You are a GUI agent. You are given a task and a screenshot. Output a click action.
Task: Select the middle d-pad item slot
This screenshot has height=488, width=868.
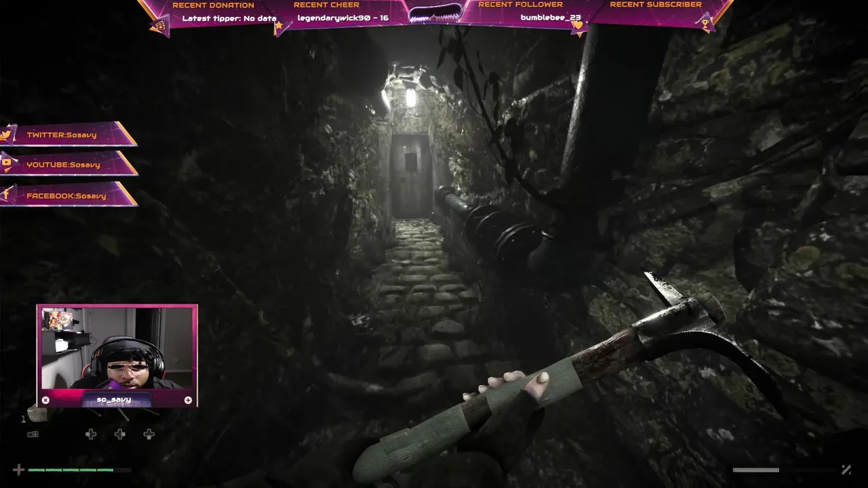click(120, 434)
